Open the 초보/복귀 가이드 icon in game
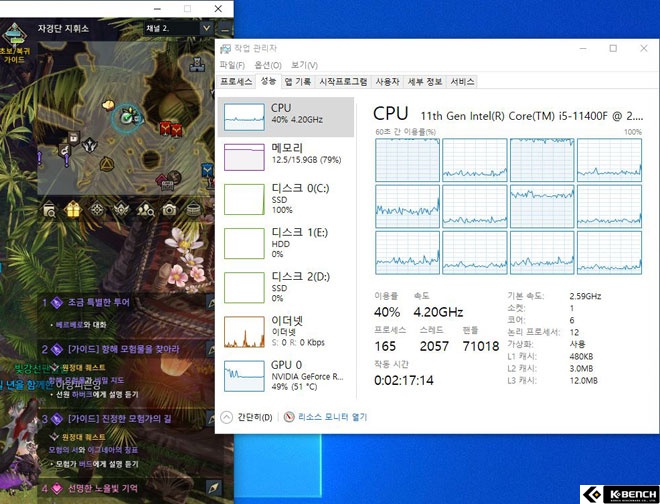The width and height of the screenshot is (660, 504). pos(14,43)
